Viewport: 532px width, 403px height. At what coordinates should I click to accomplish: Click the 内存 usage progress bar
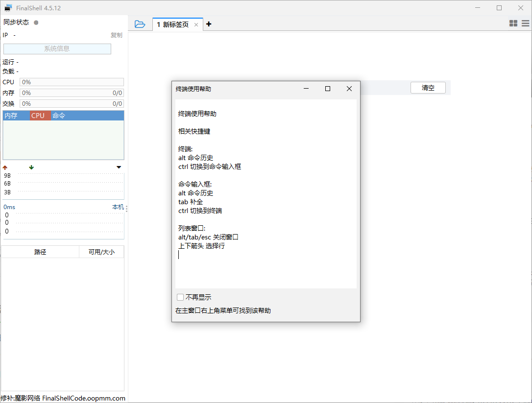click(72, 93)
